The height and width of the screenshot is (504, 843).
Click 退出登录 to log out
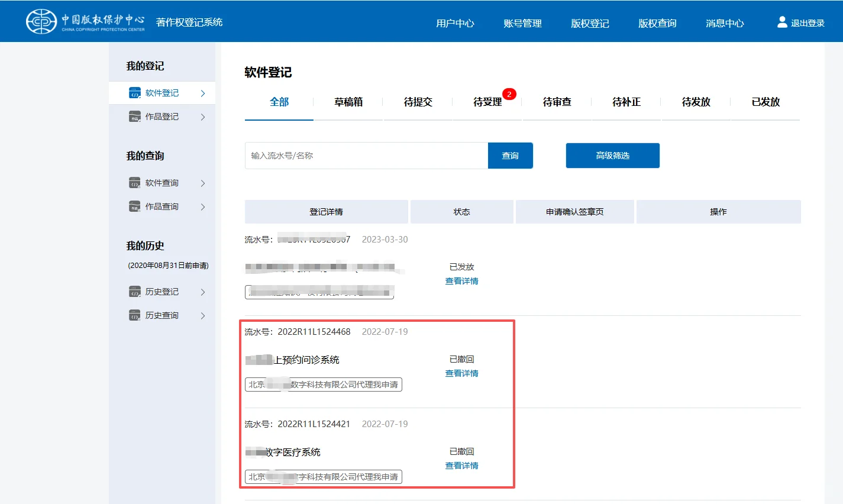[806, 22]
